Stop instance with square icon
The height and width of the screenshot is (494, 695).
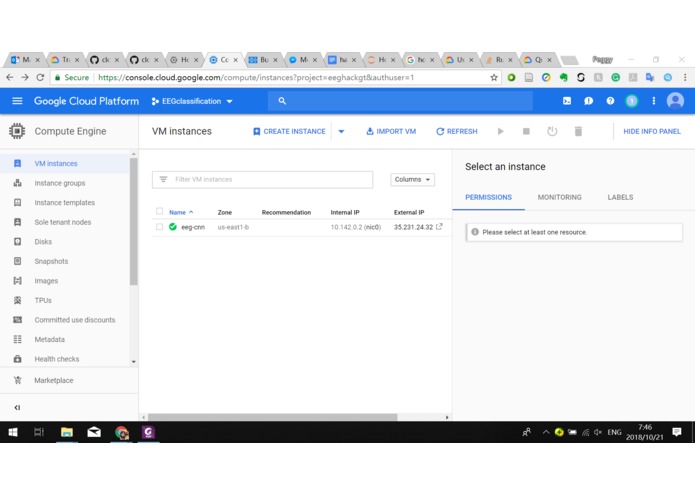coord(526,131)
